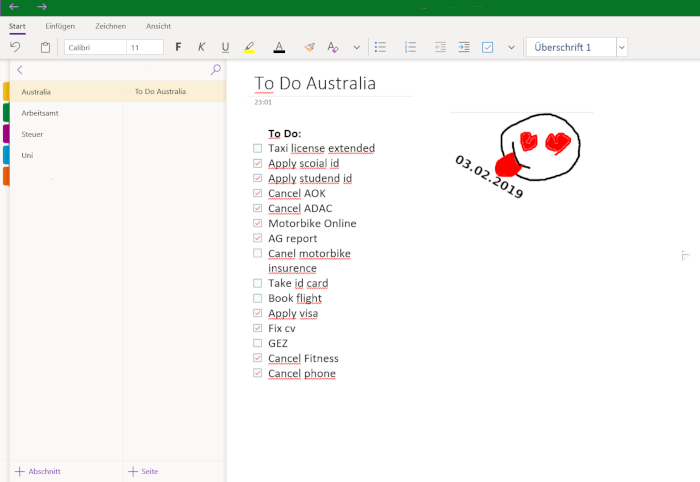Click the Paste clipboard icon
The image size is (700, 482).
(x=45, y=47)
